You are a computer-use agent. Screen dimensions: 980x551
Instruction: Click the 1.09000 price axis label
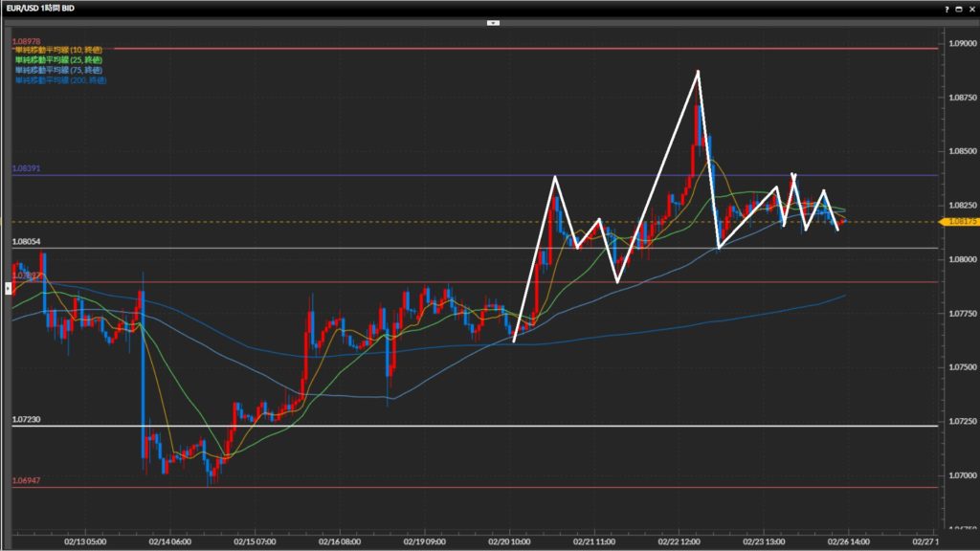(x=960, y=43)
